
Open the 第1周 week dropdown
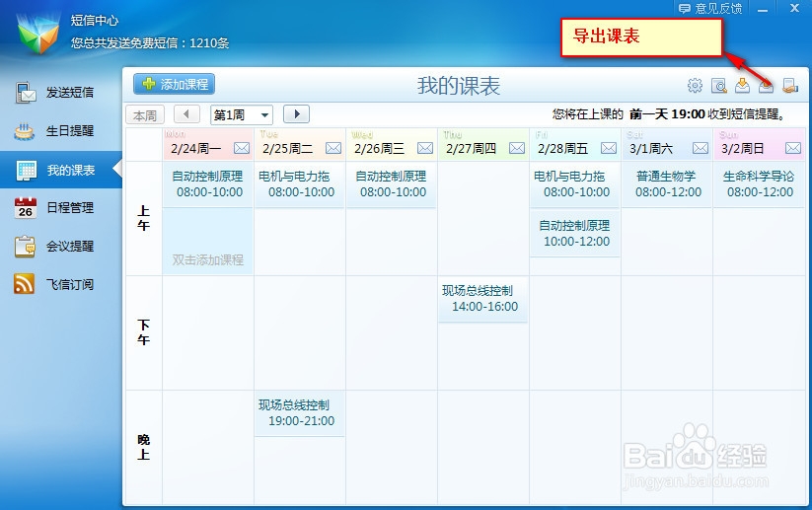[x=241, y=114]
